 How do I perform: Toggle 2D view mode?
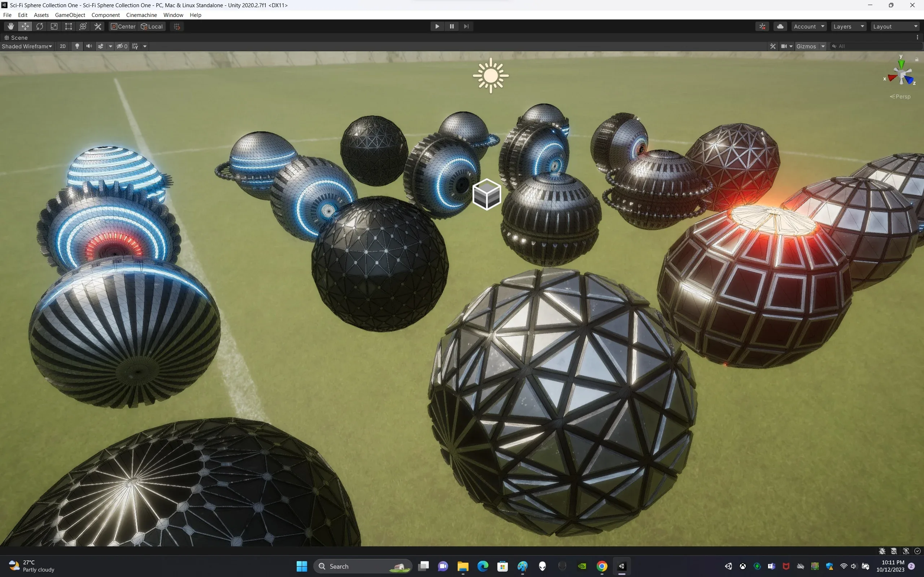[62, 46]
